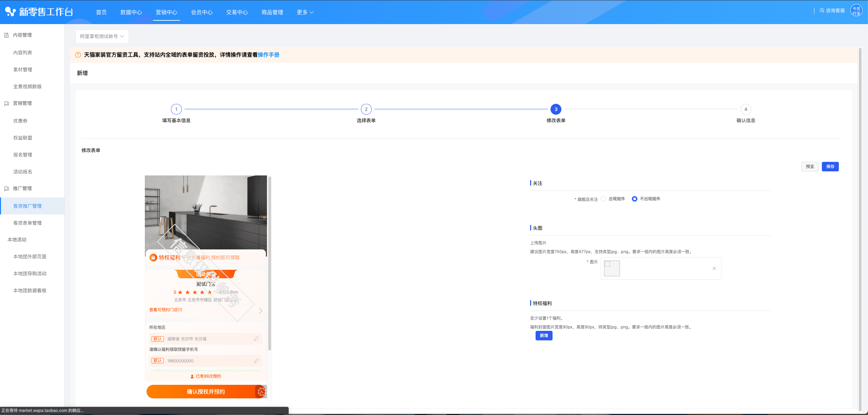
Task: Click the 默认 tag beside 湖南省 长沙市 长沙县
Action: point(158,339)
